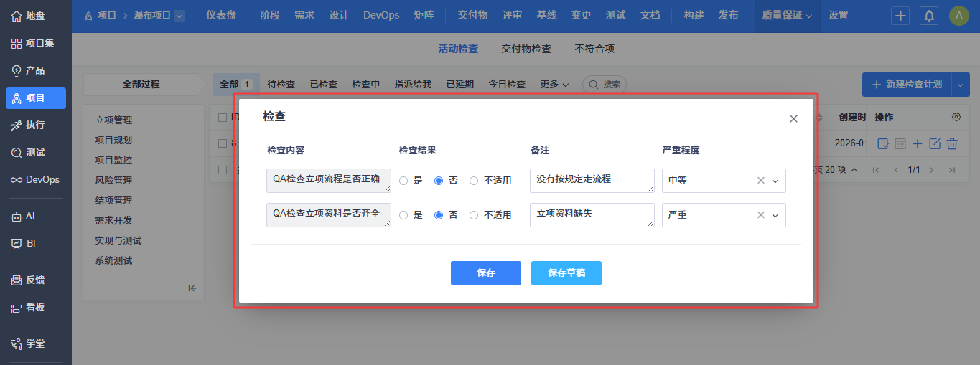Clear the 严重 severity selection

click(761, 215)
